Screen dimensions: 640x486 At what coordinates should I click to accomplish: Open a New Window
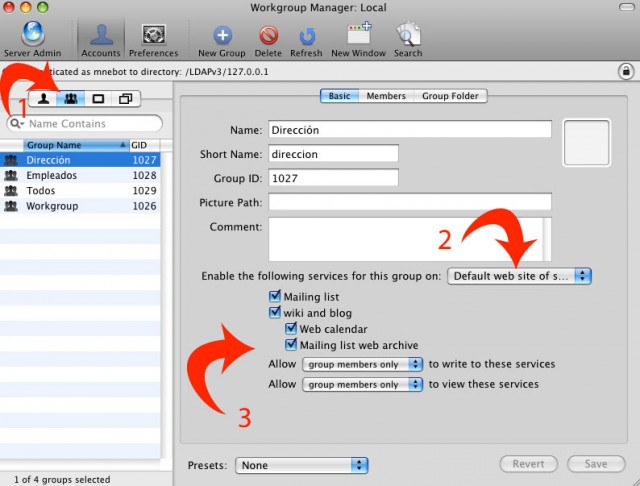pos(358,39)
